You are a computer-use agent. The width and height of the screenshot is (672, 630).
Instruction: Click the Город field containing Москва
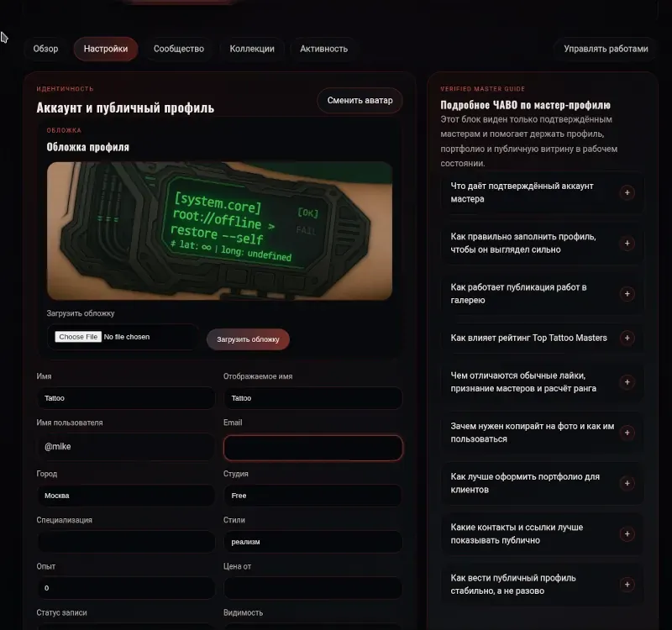click(x=125, y=496)
